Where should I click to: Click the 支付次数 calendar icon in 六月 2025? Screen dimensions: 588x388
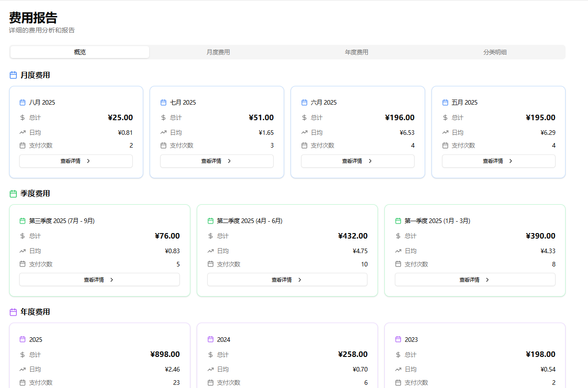pos(304,145)
